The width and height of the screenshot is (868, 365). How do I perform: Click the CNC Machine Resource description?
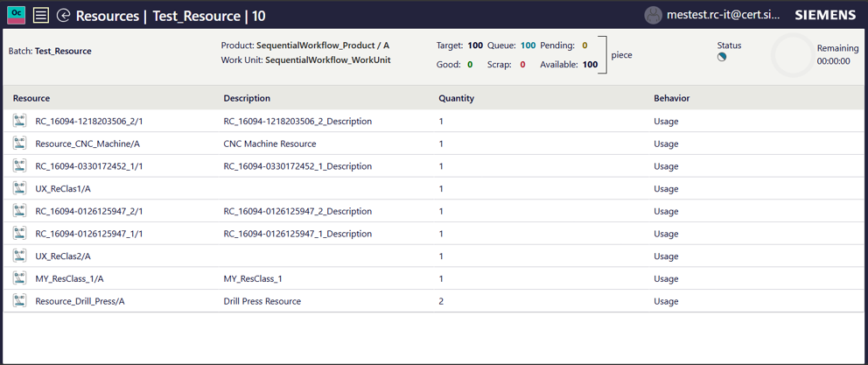[x=269, y=144]
